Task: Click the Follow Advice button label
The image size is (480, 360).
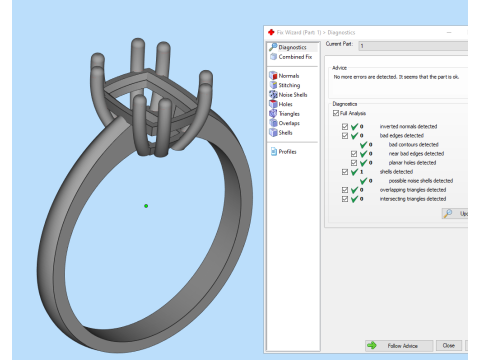Action: pyautogui.click(x=402, y=346)
